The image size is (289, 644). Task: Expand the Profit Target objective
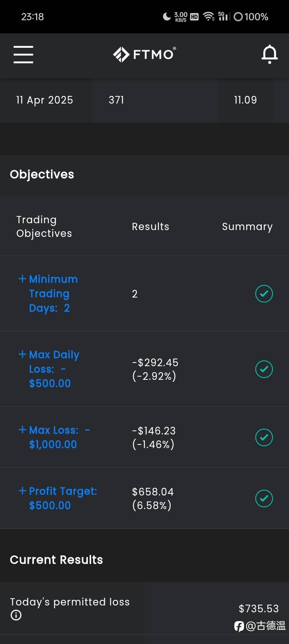click(x=58, y=498)
